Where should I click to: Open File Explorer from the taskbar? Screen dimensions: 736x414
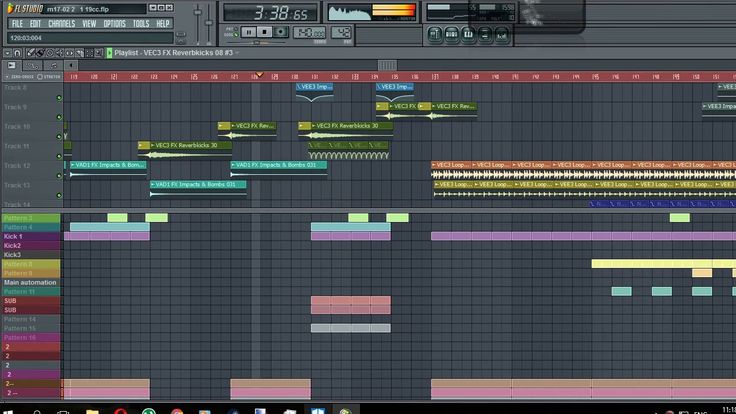[92, 411]
